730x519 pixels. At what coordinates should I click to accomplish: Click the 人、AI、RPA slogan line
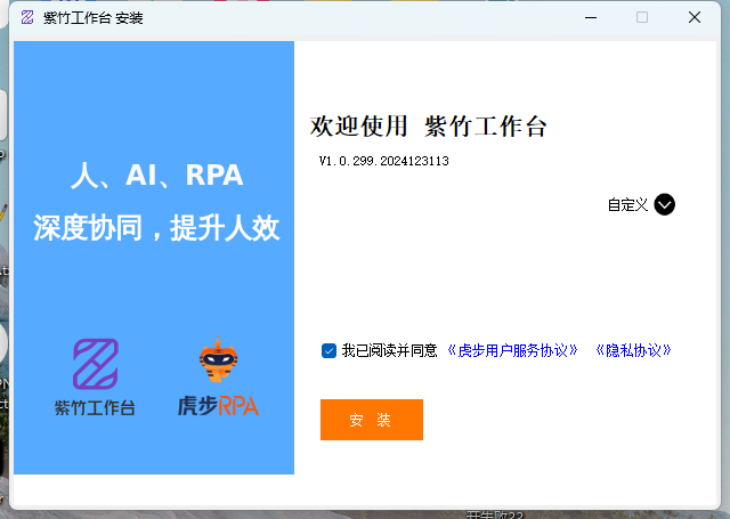point(157,175)
